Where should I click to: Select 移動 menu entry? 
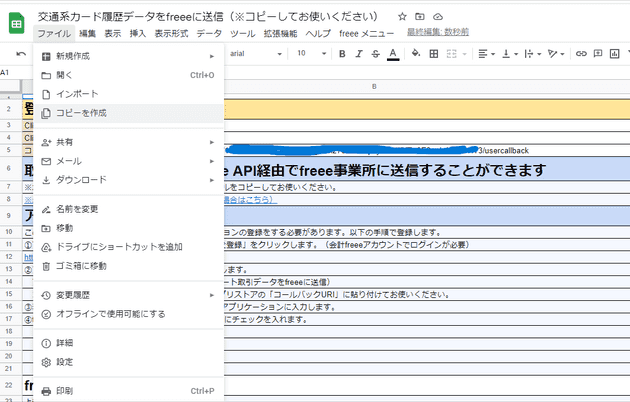[129, 228]
